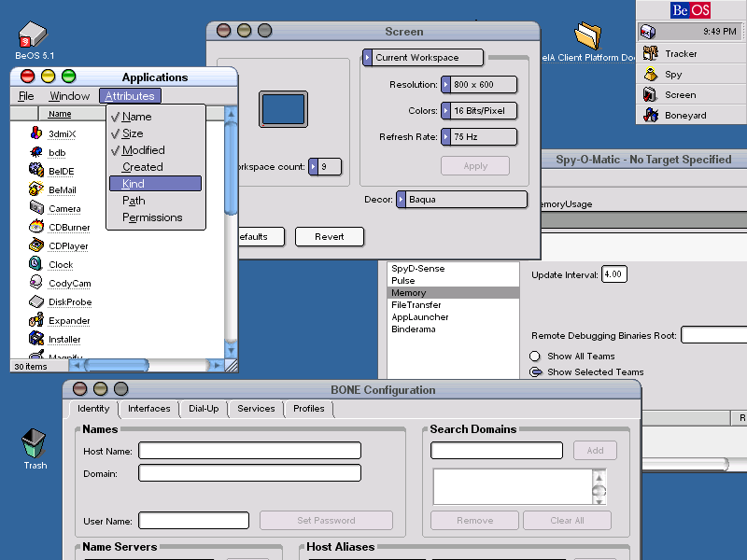Open the Decor Baqua dropdown
747x560 pixels.
tap(461, 199)
